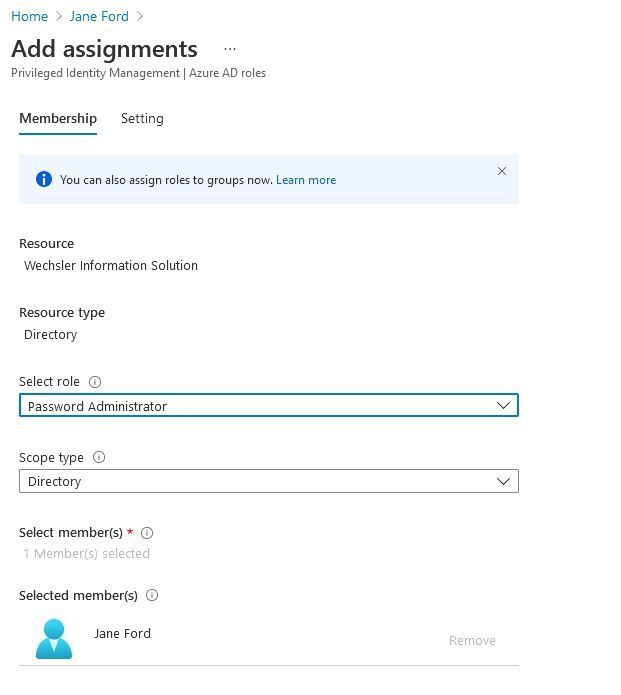Image resolution: width=621 pixels, height=695 pixels.
Task: Switch to the Setting tab
Action: click(x=142, y=118)
